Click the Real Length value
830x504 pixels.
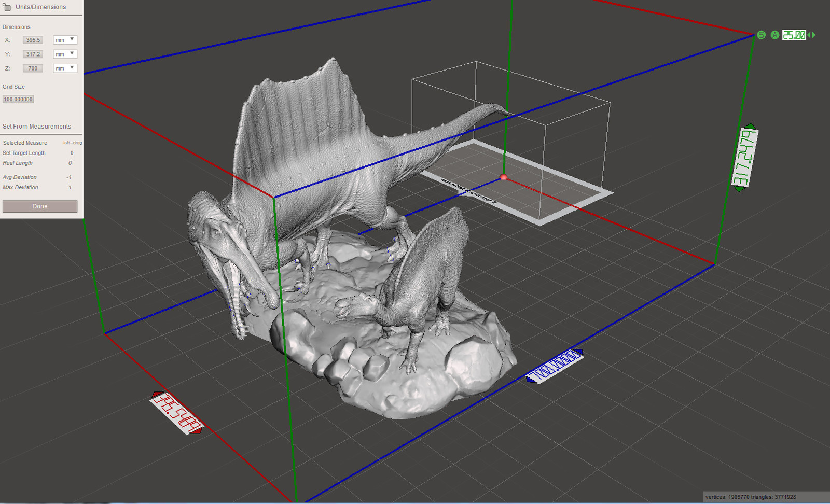pos(70,163)
